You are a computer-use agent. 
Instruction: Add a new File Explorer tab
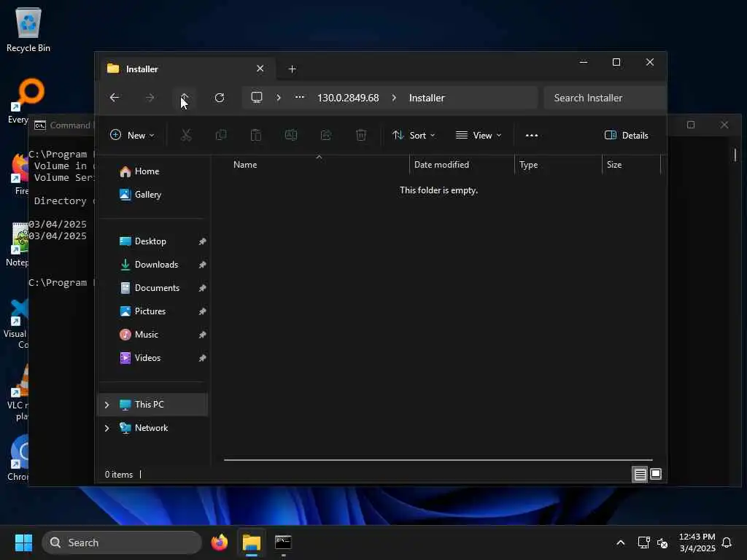tap(293, 69)
